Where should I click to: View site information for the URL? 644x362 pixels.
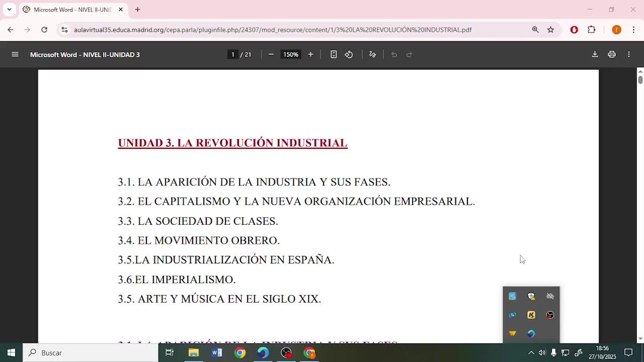coord(64,30)
